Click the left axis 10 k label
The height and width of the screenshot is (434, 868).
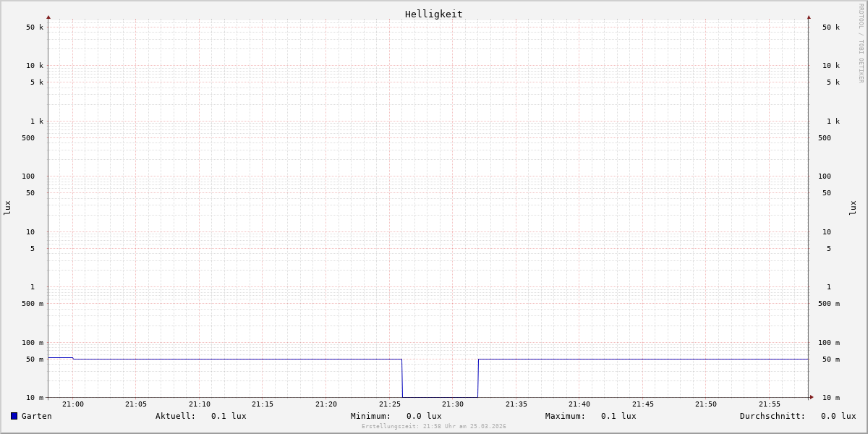(x=35, y=66)
